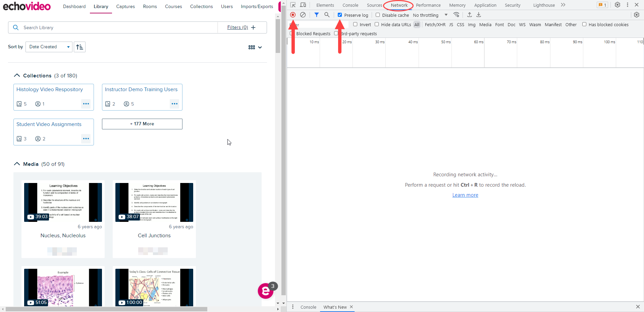Close the What's New drawer tab
Viewport: 644px width, 312px height.
click(x=351, y=307)
